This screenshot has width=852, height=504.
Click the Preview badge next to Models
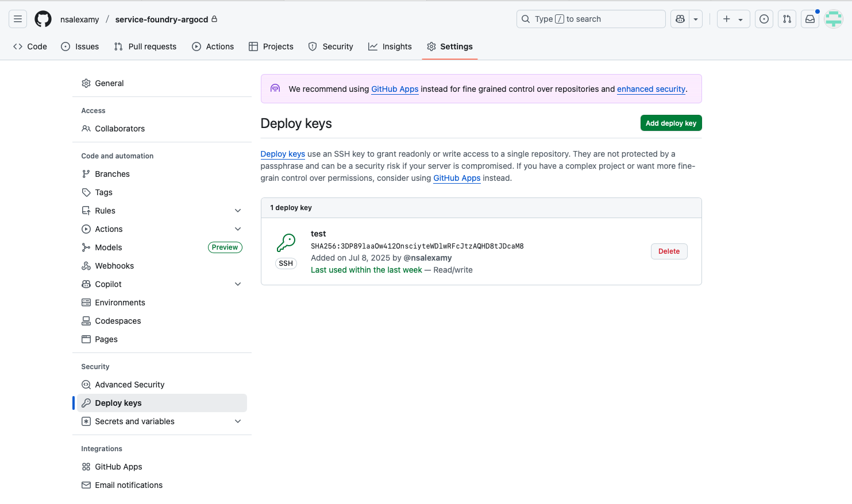pos(225,247)
